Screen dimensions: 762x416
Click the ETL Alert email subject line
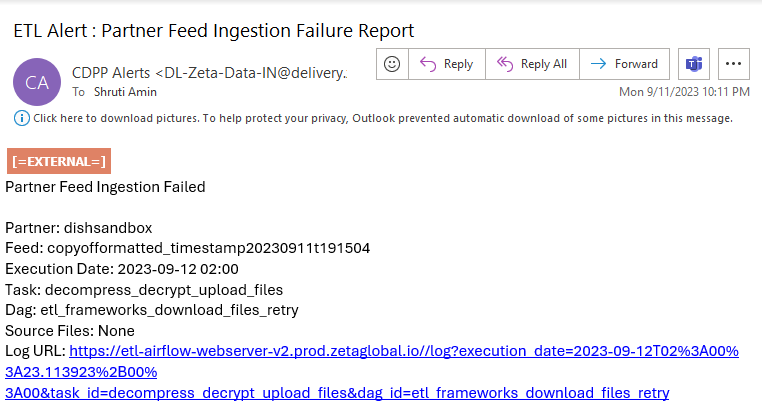coord(213,30)
